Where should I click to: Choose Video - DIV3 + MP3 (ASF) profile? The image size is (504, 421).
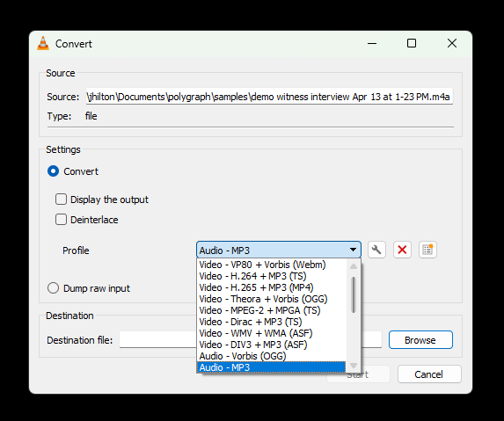pyautogui.click(x=272, y=345)
